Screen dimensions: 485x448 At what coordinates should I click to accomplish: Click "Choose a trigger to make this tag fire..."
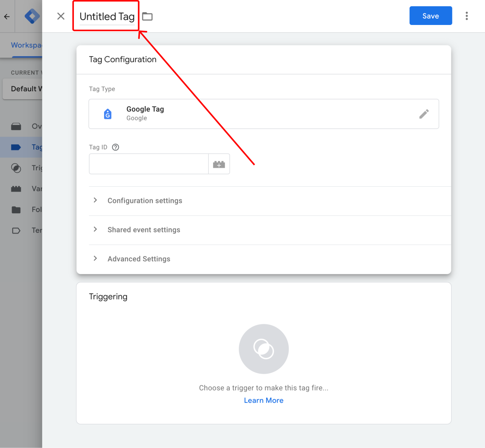tap(264, 388)
